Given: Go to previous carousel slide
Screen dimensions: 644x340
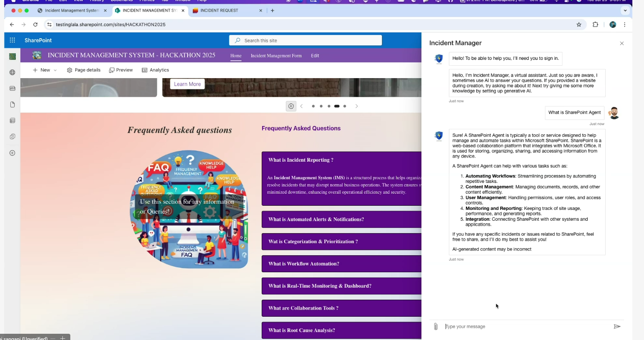Looking at the screenshot, I should point(302,106).
